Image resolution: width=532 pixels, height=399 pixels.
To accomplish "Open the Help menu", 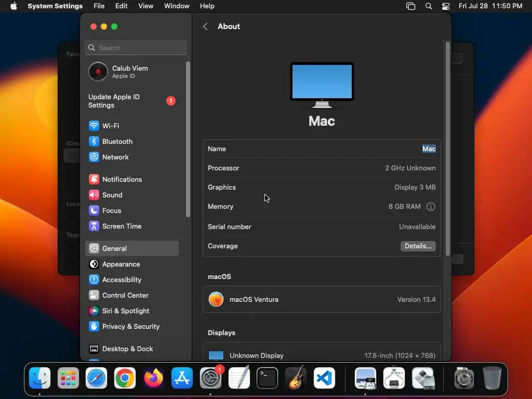I will tap(207, 6).
